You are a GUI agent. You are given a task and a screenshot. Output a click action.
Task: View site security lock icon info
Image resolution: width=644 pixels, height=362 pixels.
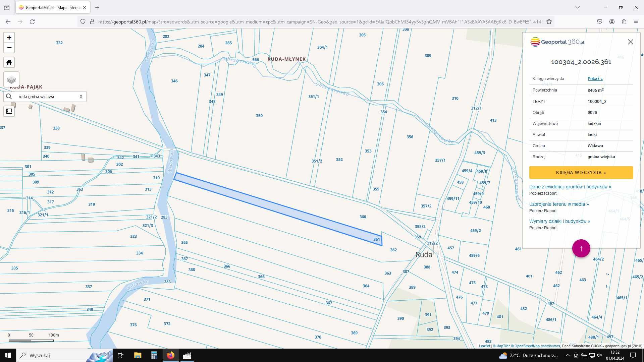92,22
